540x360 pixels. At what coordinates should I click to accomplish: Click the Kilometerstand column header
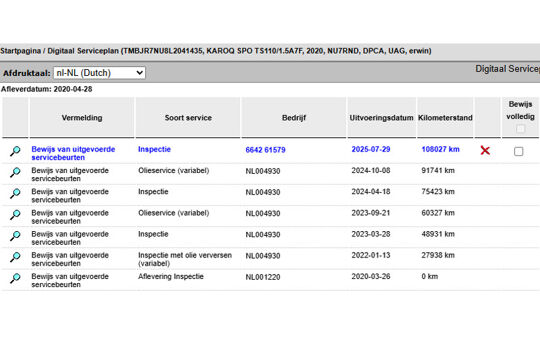(x=445, y=118)
